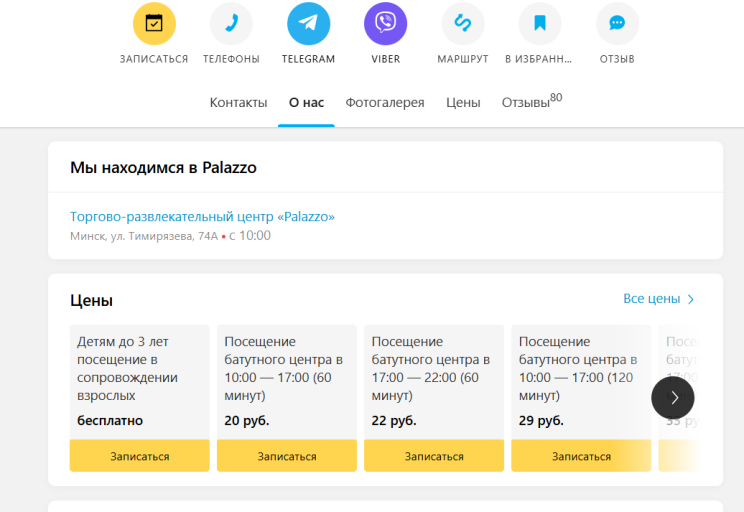The width and height of the screenshot is (744, 512).
Task: Click the yellow calendar Записаться icon
Action: tap(154, 24)
